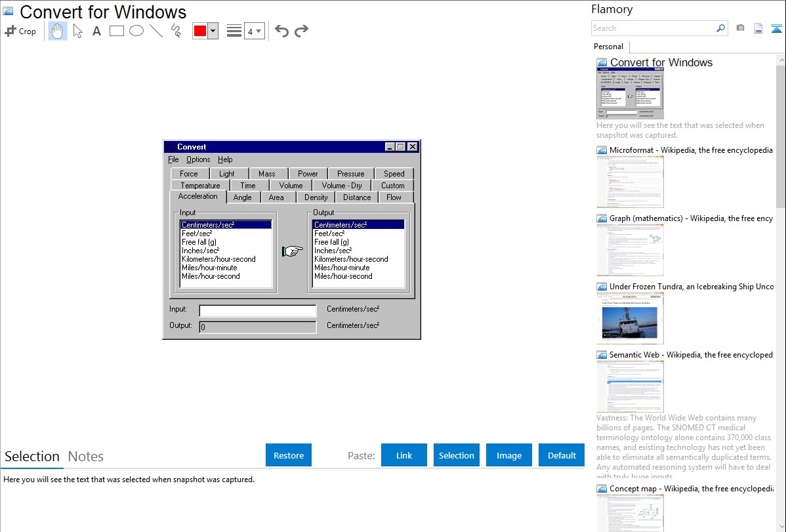Click the red color swatch
The width and height of the screenshot is (786, 532).
200,31
